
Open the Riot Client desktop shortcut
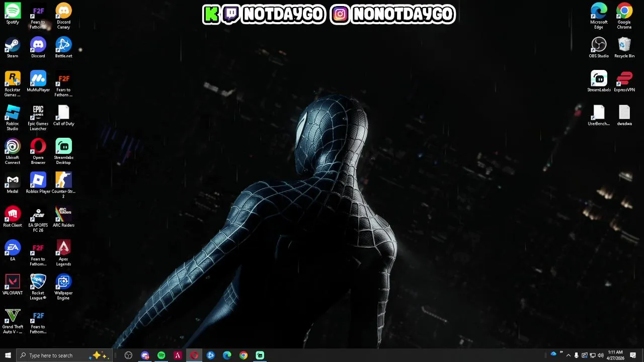13,217
